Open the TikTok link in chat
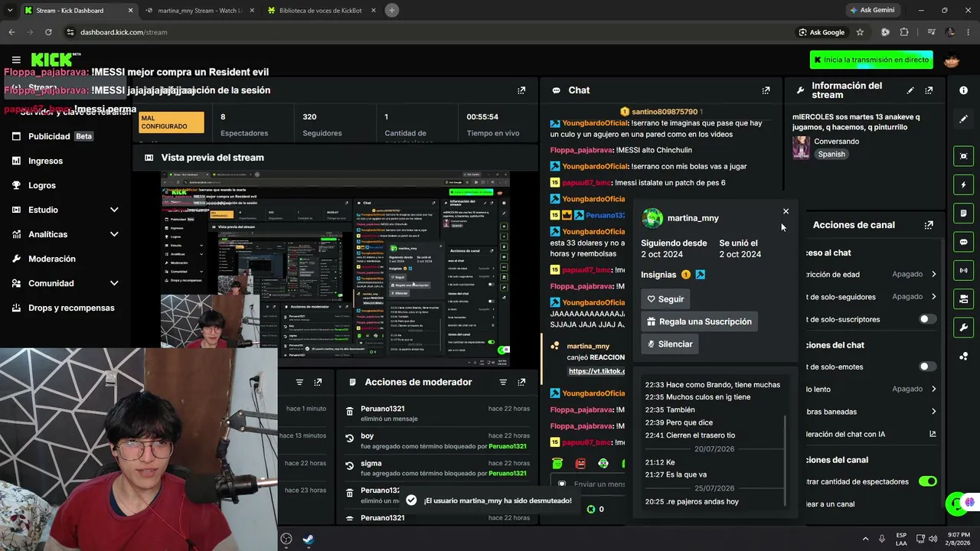Viewport: 980px width, 551px height. 597,371
